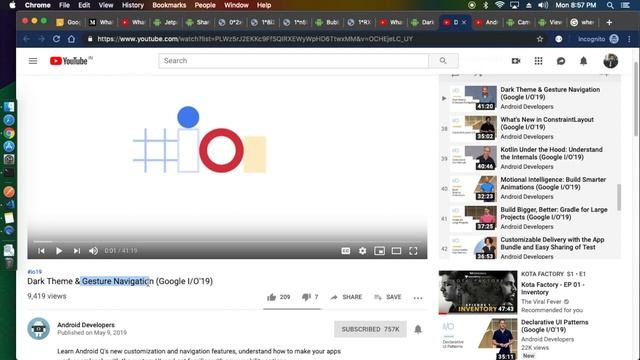640x360 pixels.
Task: Open Safari from the Dock
Action: point(9,120)
